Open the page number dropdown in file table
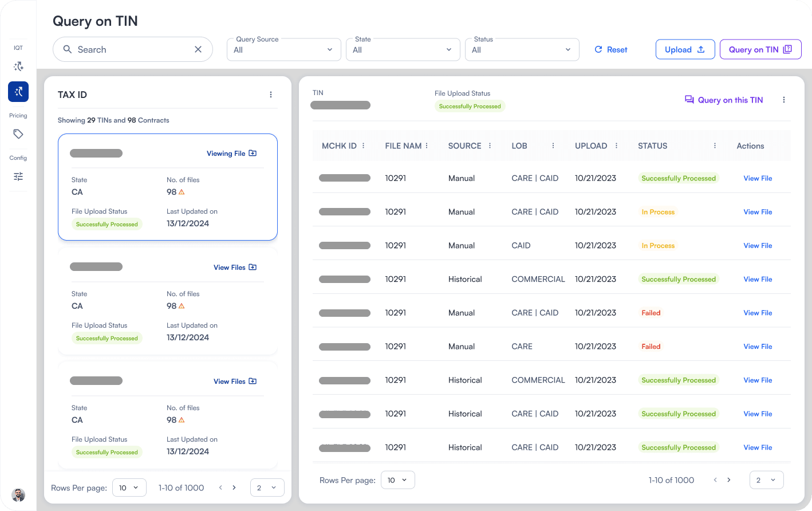The height and width of the screenshot is (511, 812). tap(767, 479)
